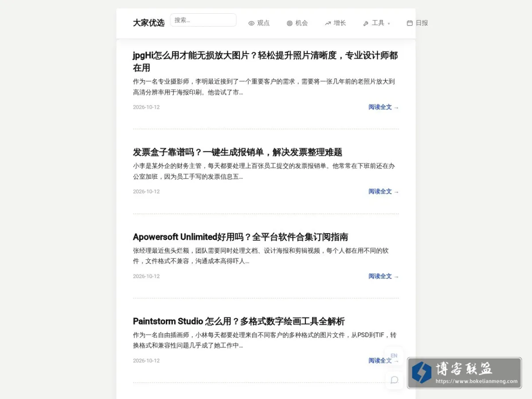Click the 2026-10-12 date under 发票盒子 article
Image resolution: width=532 pixels, height=399 pixels.
(146, 192)
